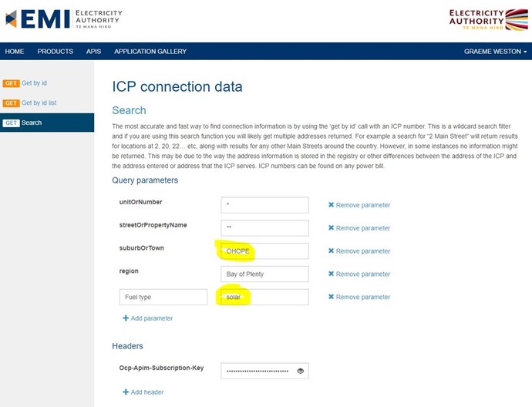Go to Application Gallery

point(150,52)
